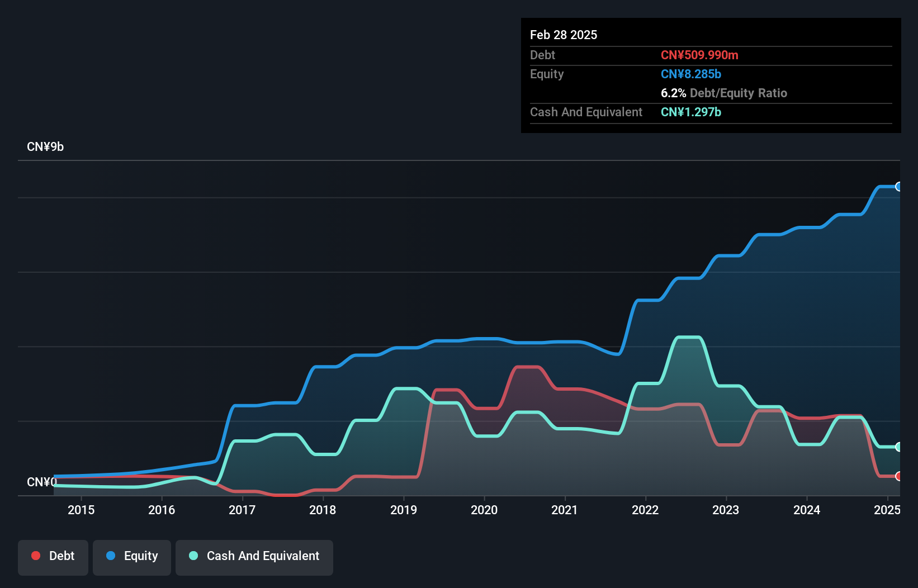Expand the Feb 28 2025 tooltip panel
Screen dimensions: 918x588
tap(564, 35)
